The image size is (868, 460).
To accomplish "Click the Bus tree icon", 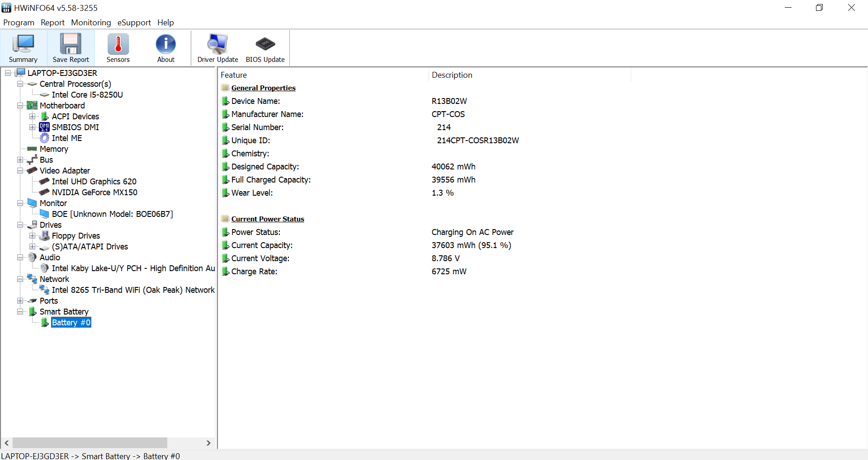I will pyautogui.click(x=32, y=160).
